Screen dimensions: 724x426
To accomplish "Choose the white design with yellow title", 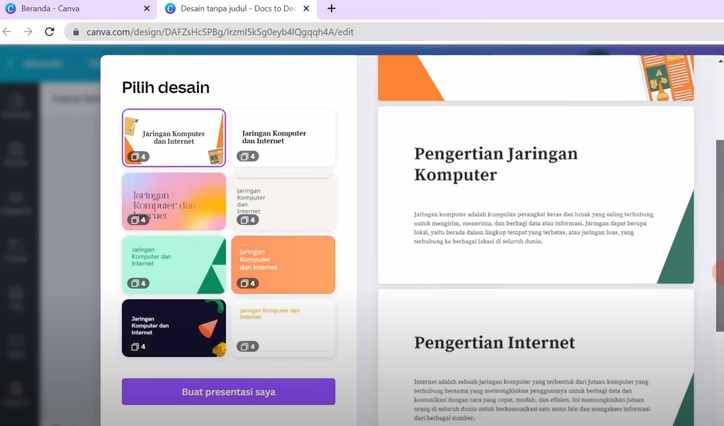I will pyautogui.click(x=283, y=328).
